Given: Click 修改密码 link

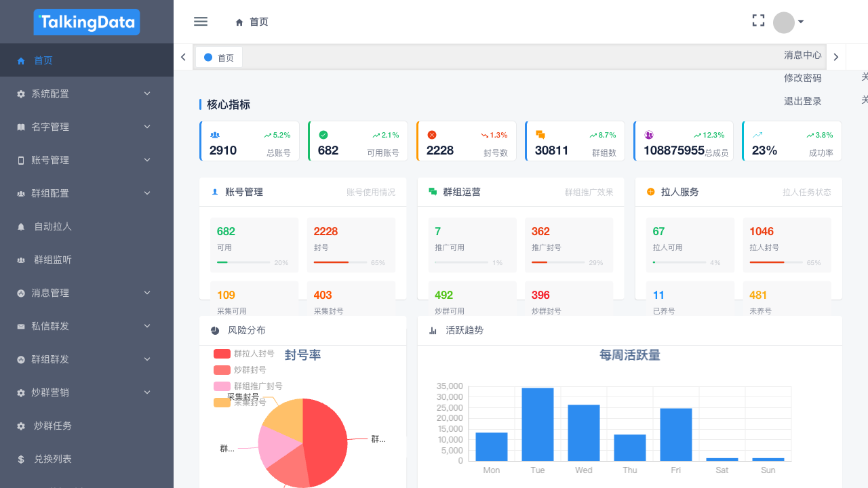Looking at the screenshot, I should (803, 79).
